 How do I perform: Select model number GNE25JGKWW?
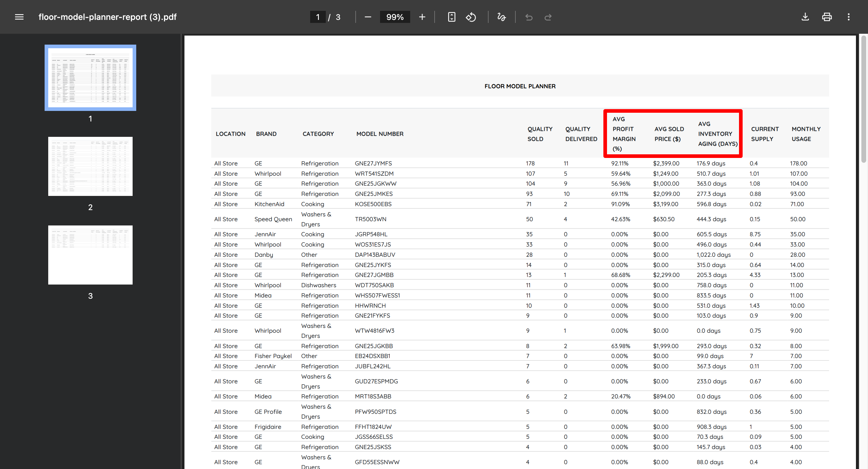pyautogui.click(x=376, y=184)
